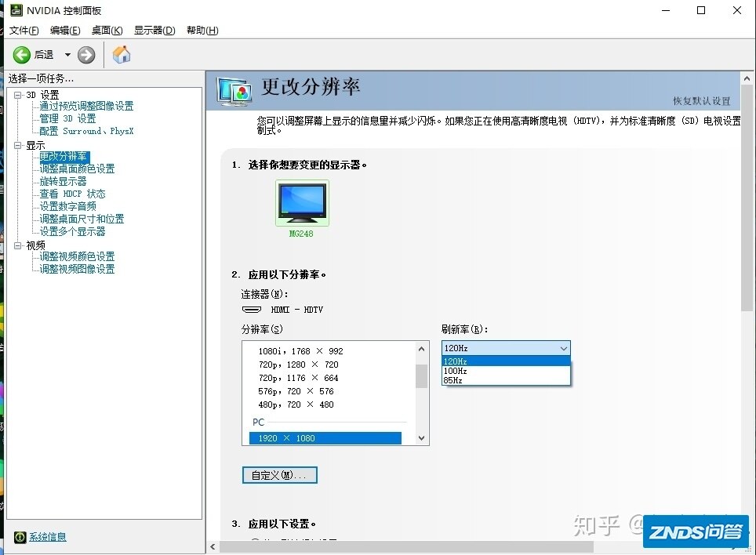Close the NVIDIA 控制面板 window
Viewport: 756px width, 555px height.
click(x=736, y=11)
